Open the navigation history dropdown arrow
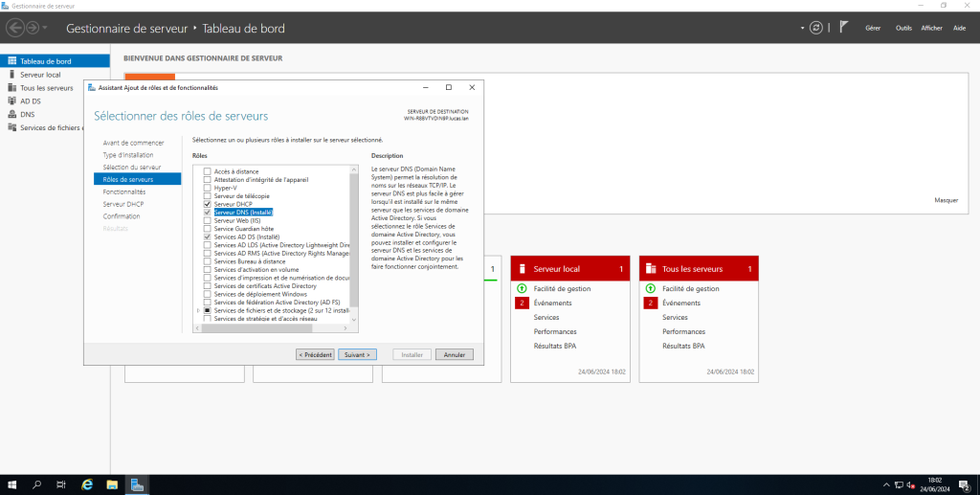Image resolution: width=980 pixels, height=495 pixels. coord(51,29)
